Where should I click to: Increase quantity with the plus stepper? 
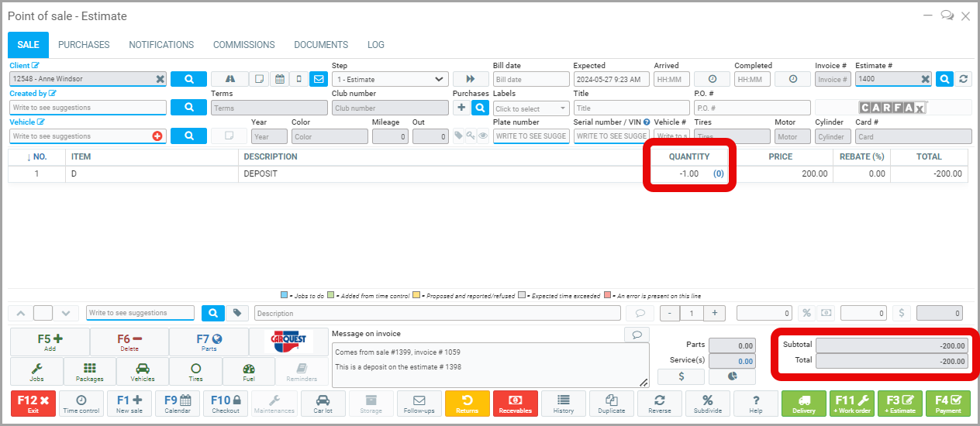click(x=714, y=313)
